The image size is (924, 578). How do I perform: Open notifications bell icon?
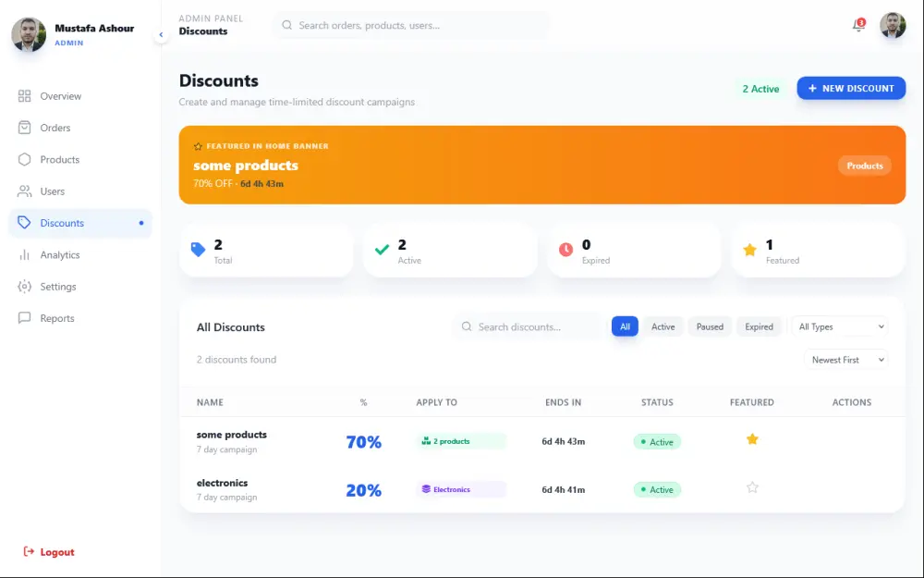pos(858,25)
